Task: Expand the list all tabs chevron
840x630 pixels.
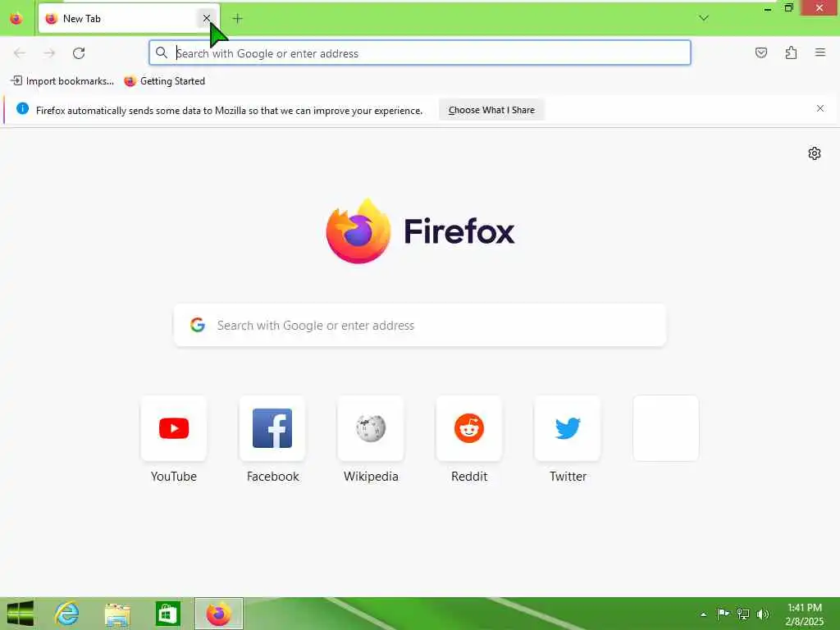Action: click(704, 18)
